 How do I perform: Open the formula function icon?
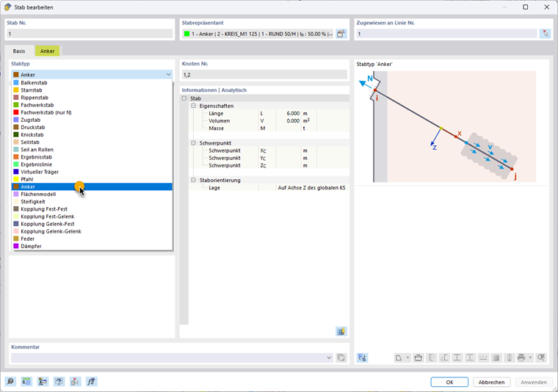tap(92, 381)
